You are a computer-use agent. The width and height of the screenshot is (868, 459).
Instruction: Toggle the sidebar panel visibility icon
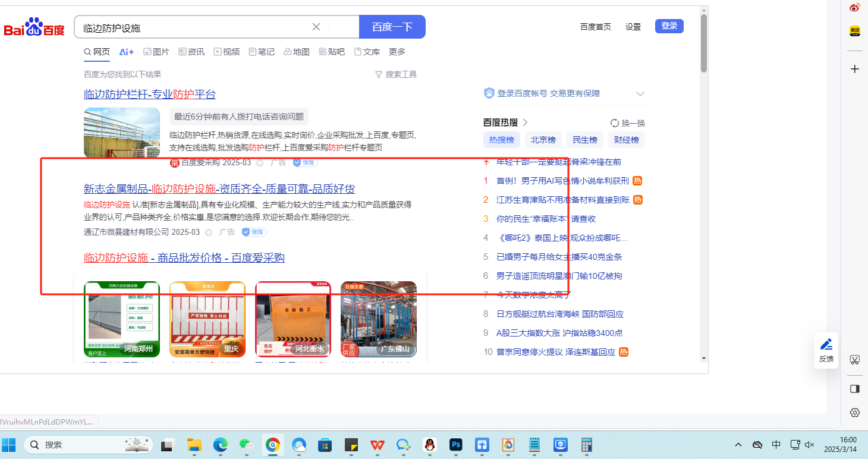[x=854, y=389]
